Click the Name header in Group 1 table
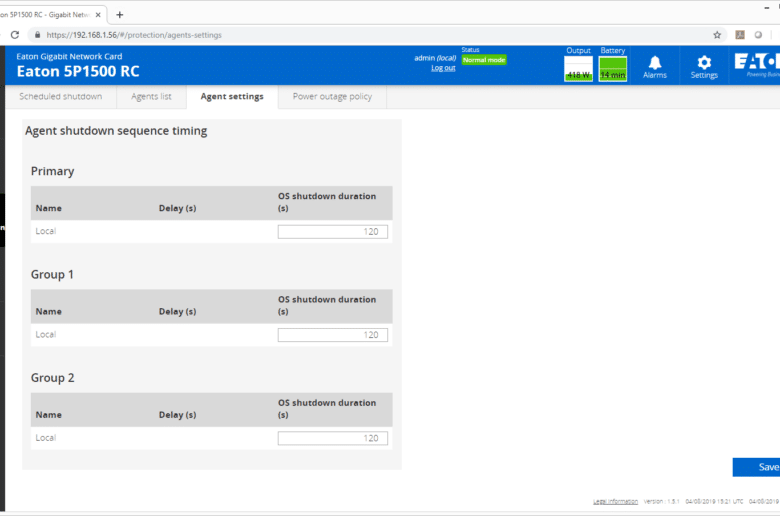The image size is (780, 516). 49,311
